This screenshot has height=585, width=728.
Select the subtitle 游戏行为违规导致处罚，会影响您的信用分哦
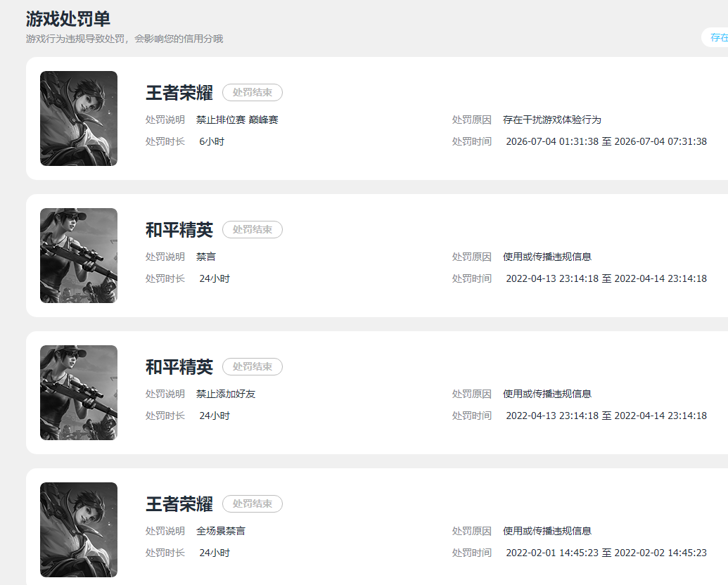(124, 39)
